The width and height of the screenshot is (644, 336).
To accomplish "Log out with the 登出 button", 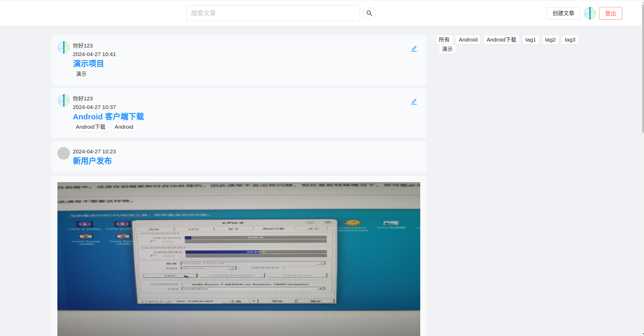I will click(x=611, y=13).
